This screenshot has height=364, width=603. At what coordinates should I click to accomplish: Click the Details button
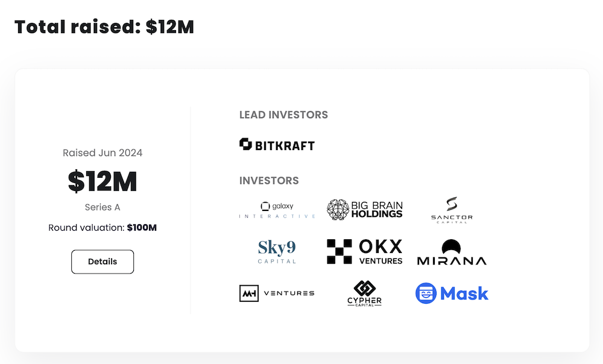pos(103,262)
